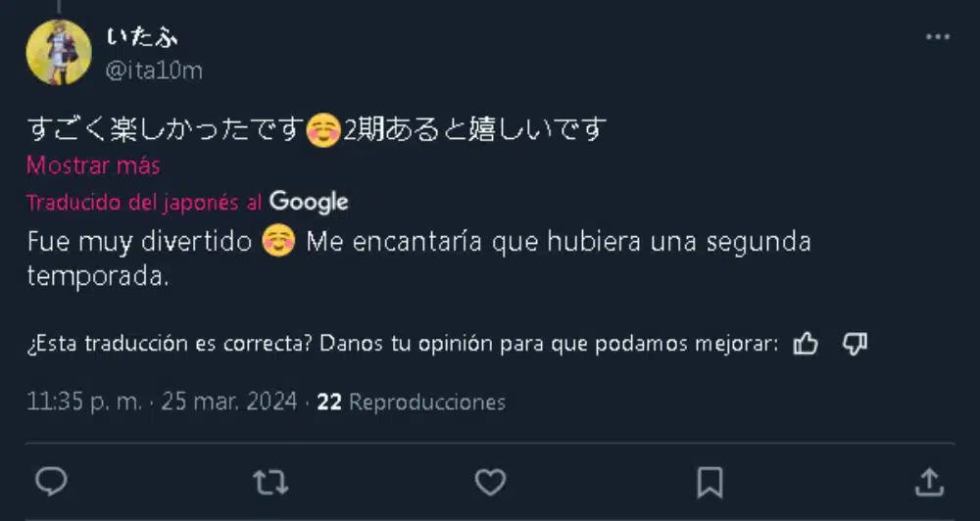Screen dimensions: 980x521
Task: Share the tweet using the upload icon
Action: coord(929,481)
